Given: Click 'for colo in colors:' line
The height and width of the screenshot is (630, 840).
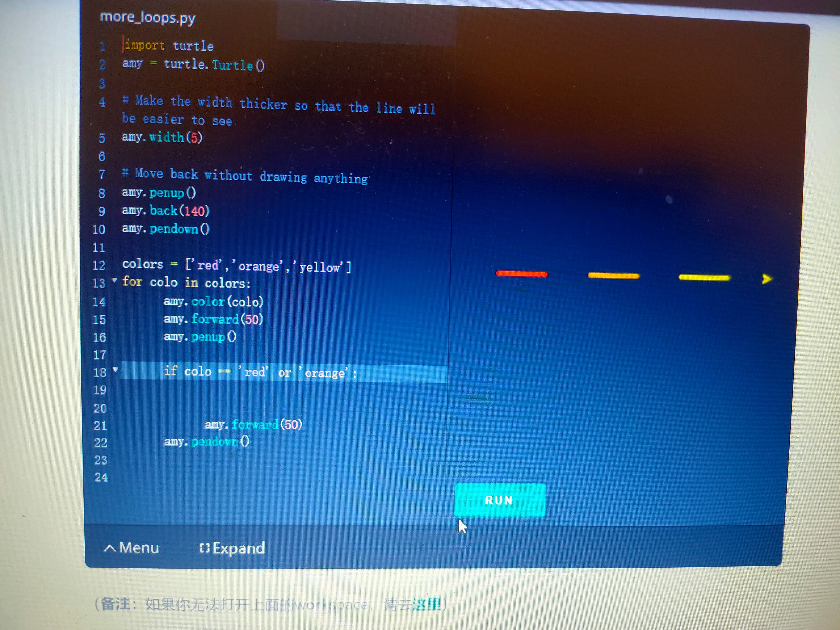Looking at the screenshot, I should click(x=186, y=282).
